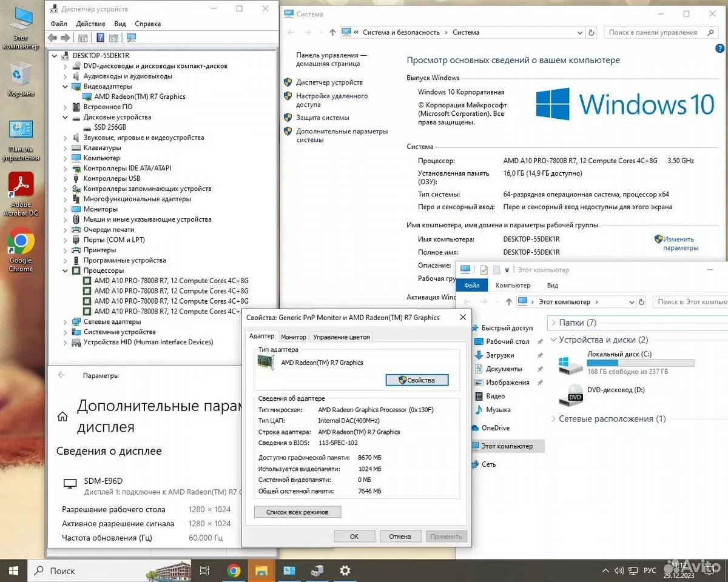This screenshot has height=582, width=728.
Task: Click OK in the adapter properties dialog
Action: [x=354, y=536]
